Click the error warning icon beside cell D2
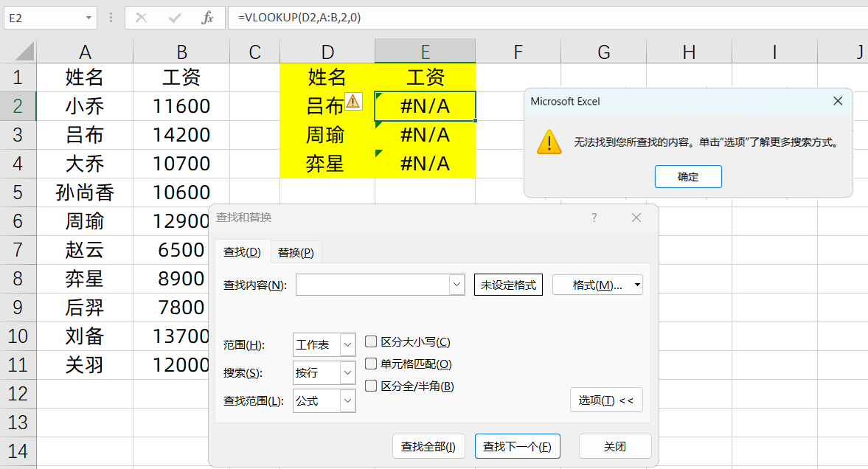 tap(353, 101)
